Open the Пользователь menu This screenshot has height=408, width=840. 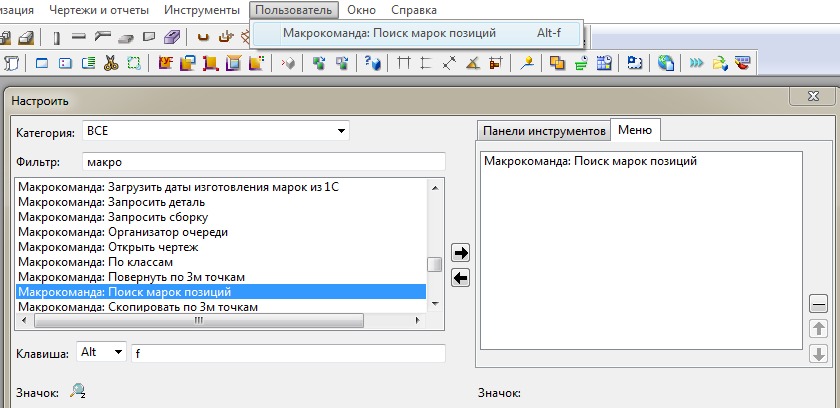tap(294, 10)
